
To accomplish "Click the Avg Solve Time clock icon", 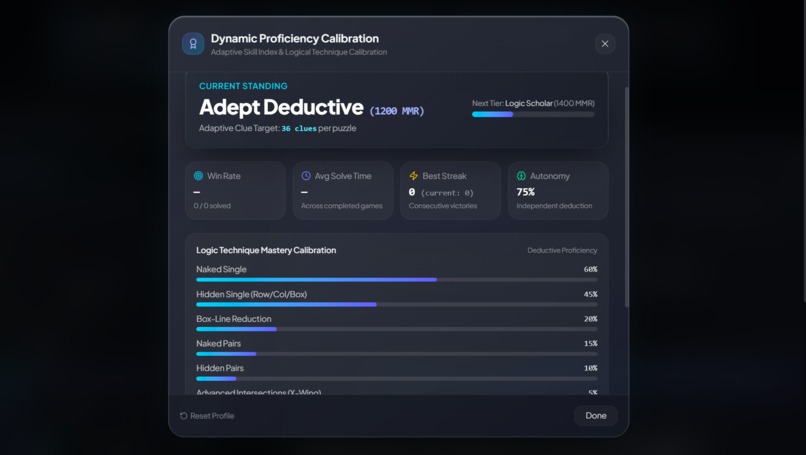I will (x=306, y=176).
